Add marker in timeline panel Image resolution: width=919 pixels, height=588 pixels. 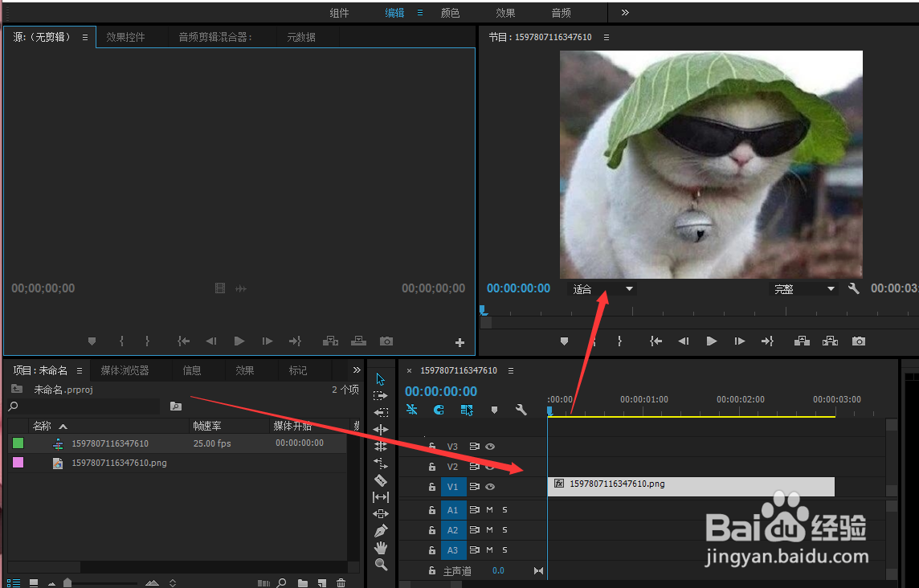click(x=494, y=410)
